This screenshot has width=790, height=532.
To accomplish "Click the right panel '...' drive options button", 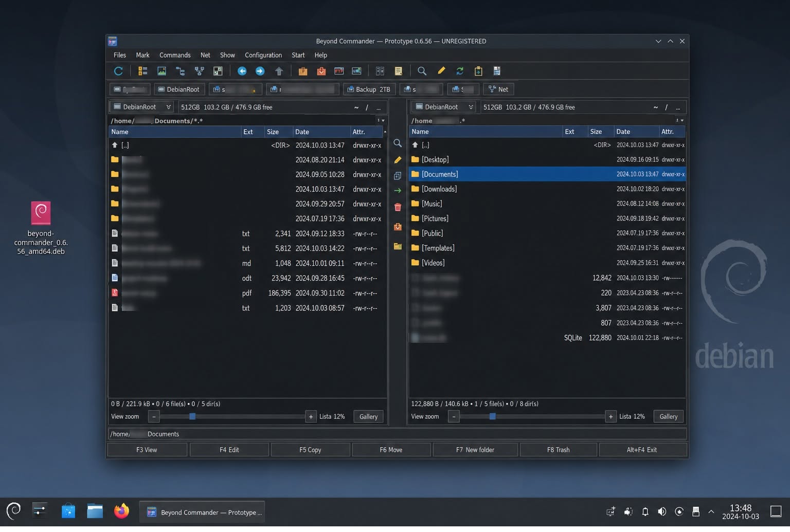I will click(x=678, y=107).
